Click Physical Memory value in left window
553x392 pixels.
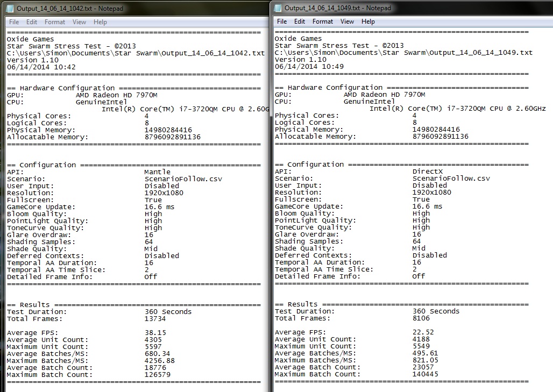(x=168, y=130)
